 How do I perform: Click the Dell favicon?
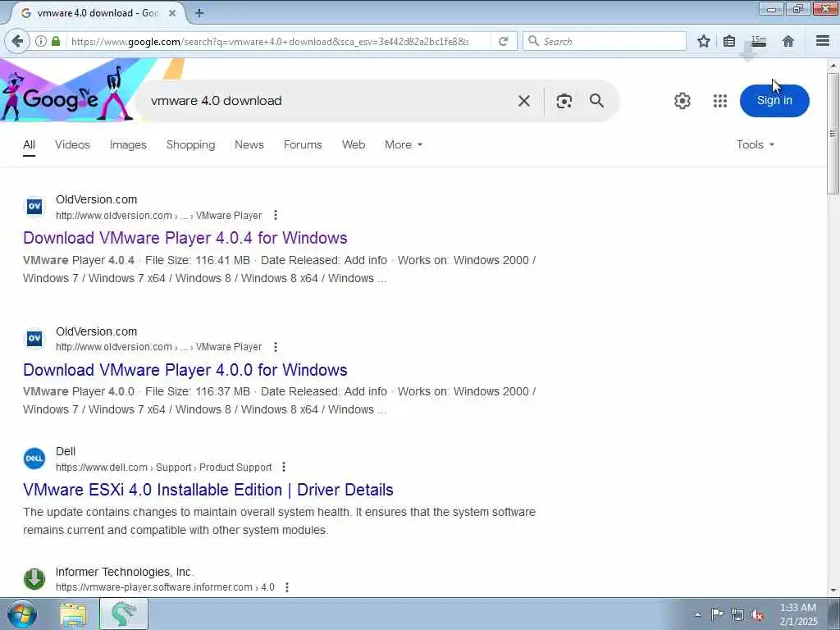click(34, 459)
